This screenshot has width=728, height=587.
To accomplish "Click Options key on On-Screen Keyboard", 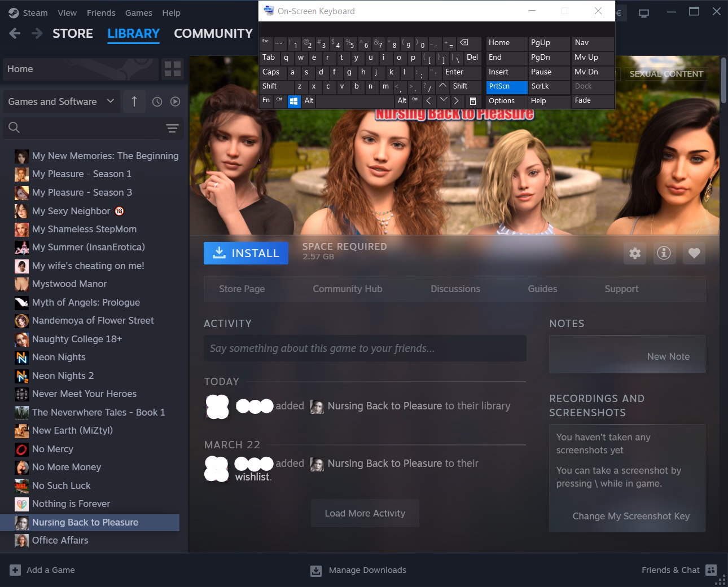I will pyautogui.click(x=507, y=101).
